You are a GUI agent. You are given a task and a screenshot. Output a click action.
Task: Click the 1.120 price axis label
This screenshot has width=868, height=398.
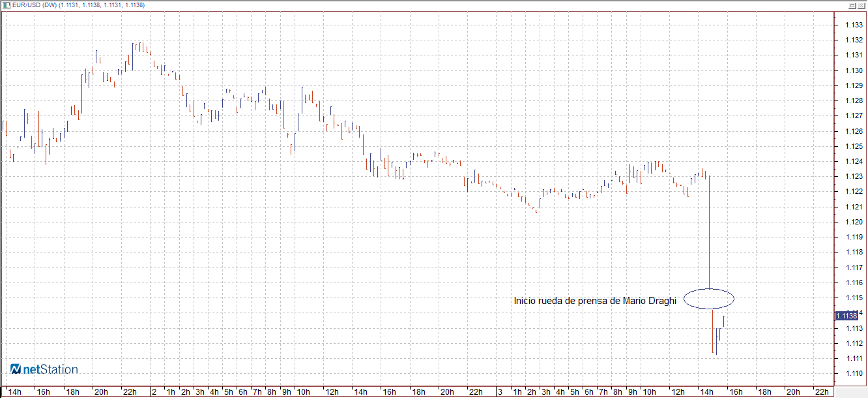pyautogui.click(x=854, y=222)
